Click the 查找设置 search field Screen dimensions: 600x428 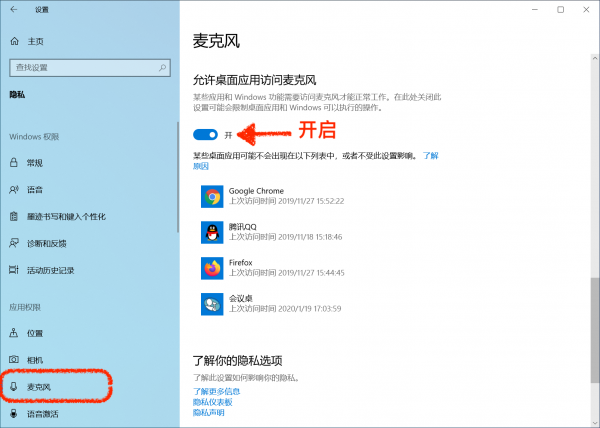pyautogui.click(x=90, y=68)
